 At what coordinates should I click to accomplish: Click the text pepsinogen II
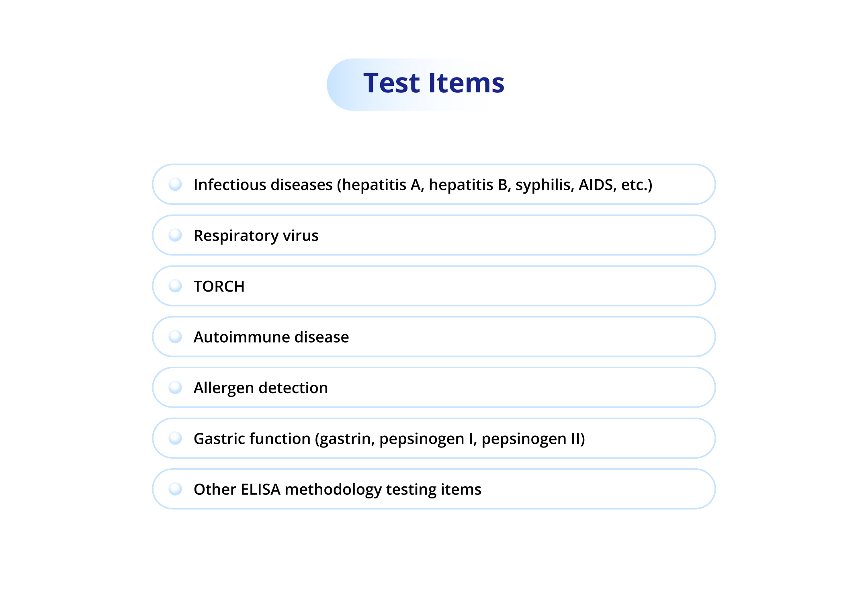tap(531, 439)
